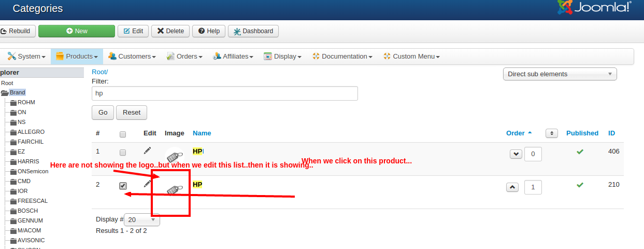Screen dimensions: 644x249
Task: Sort by the Order column header
Action: click(519, 133)
